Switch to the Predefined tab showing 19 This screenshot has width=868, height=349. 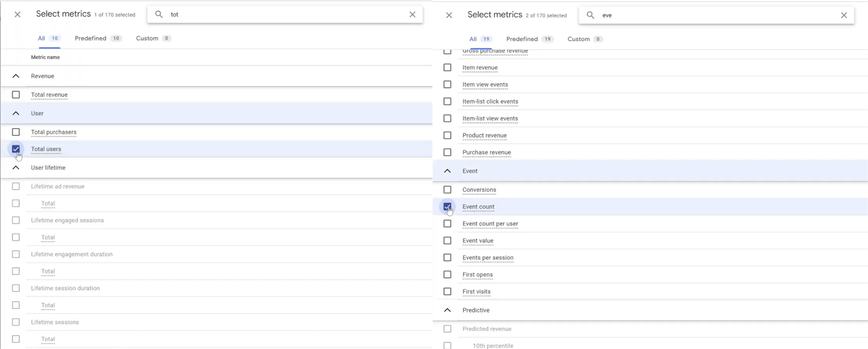click(530, 39)
